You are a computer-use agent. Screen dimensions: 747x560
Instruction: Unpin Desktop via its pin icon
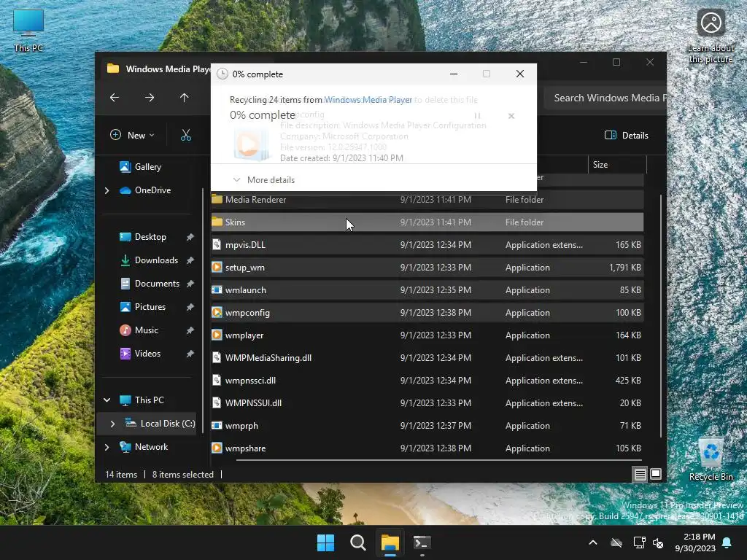point(190,237)
